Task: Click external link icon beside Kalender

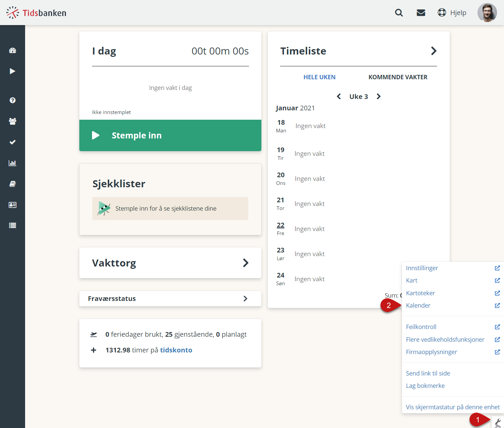Action: point(497,305)
